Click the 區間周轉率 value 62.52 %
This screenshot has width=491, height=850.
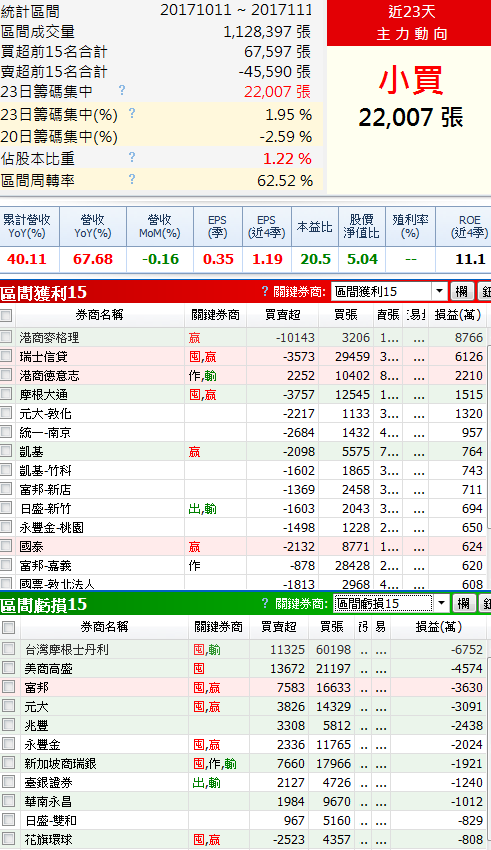(285, 181)
